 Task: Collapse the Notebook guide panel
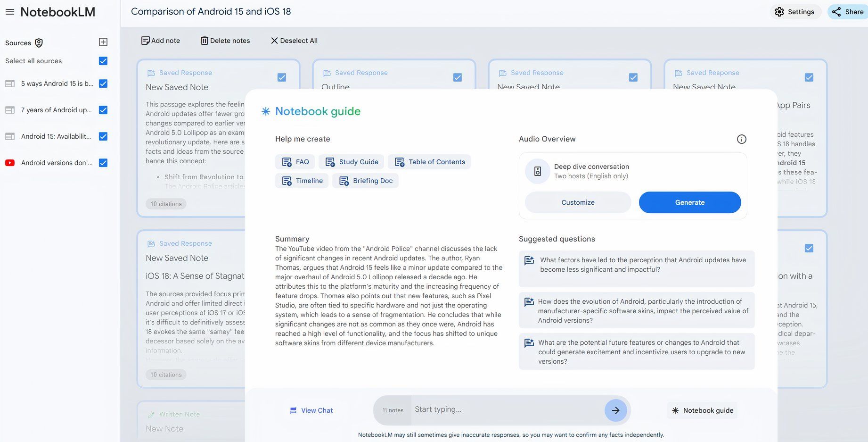703,410
